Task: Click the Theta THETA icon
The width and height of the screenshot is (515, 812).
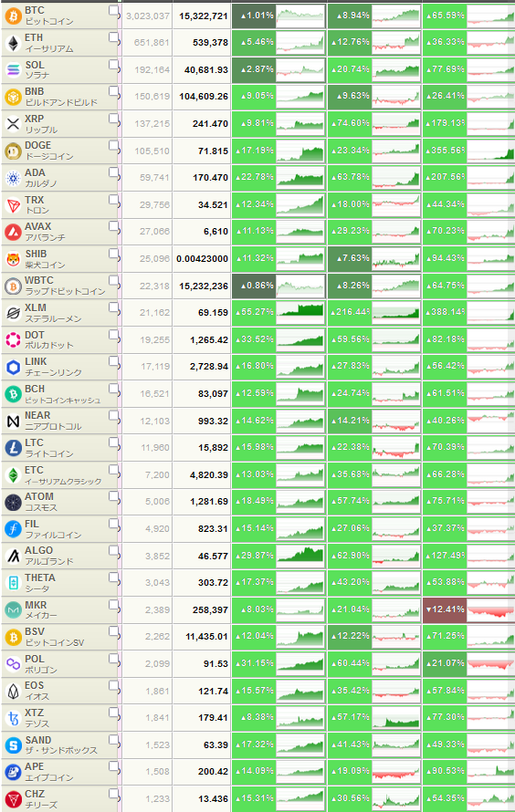Action: click(13, 583)
